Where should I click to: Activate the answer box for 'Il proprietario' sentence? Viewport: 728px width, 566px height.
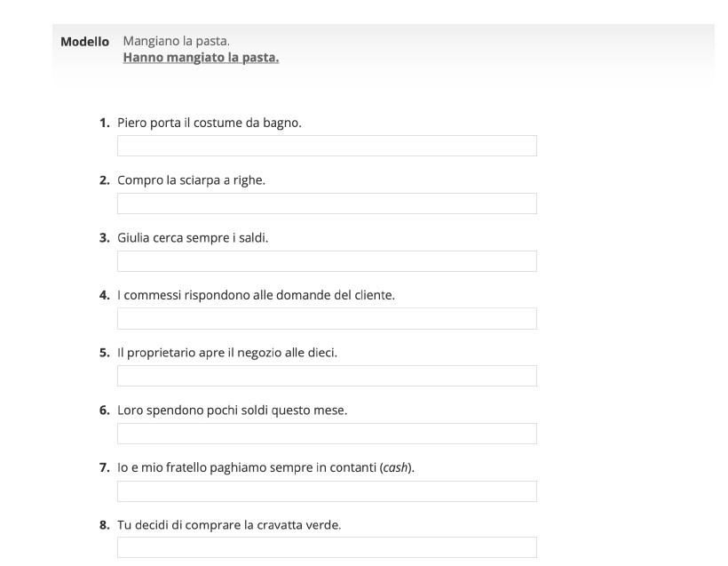(x=327, y=376)
